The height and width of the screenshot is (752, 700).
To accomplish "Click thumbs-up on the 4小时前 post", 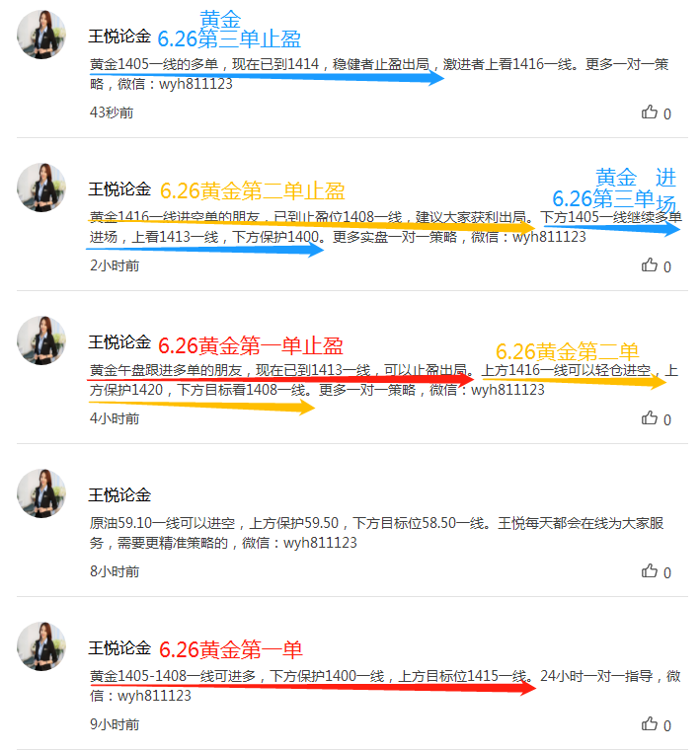I will [650, 418].
